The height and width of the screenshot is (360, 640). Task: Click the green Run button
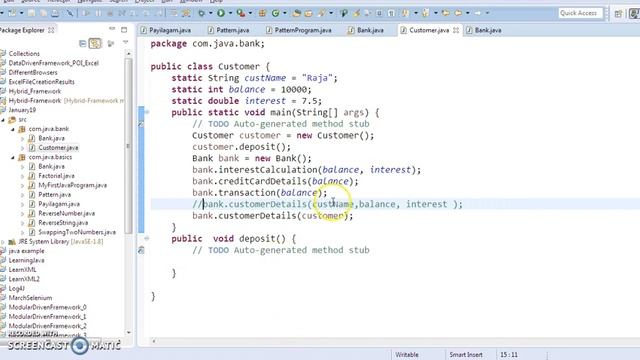click(x=221, y=13)
